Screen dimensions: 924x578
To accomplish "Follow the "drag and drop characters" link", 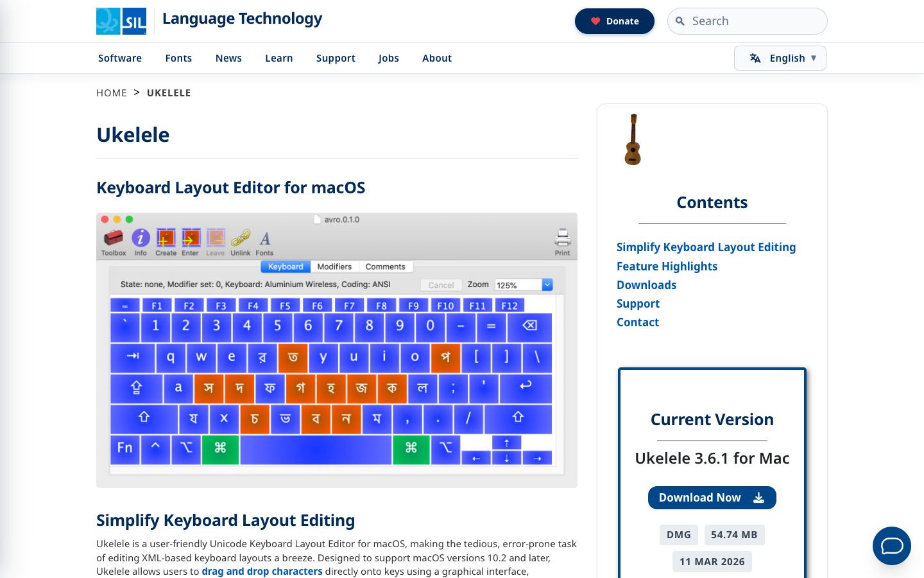I will point(262,572).
